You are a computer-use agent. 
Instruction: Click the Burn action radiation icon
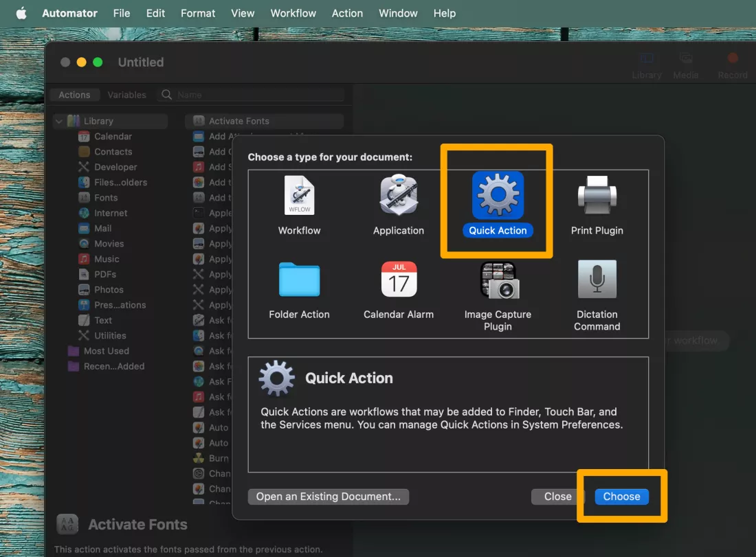click(199, 458)
